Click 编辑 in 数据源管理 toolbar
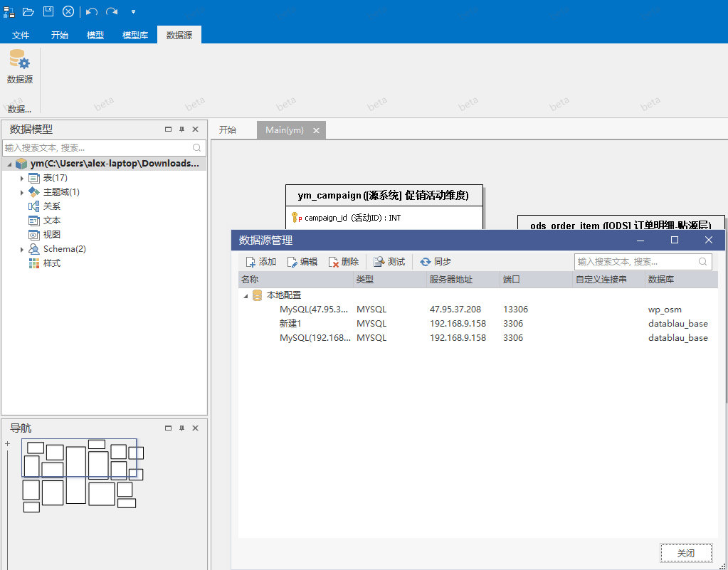The image size is (728, 570). tap(302, 262)
